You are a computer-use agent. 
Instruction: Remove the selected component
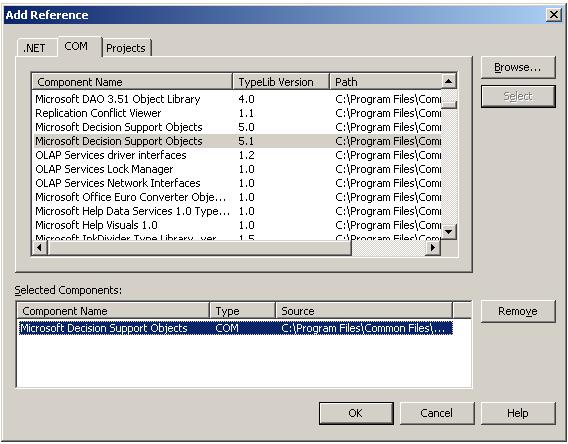[x=518, y=311]
